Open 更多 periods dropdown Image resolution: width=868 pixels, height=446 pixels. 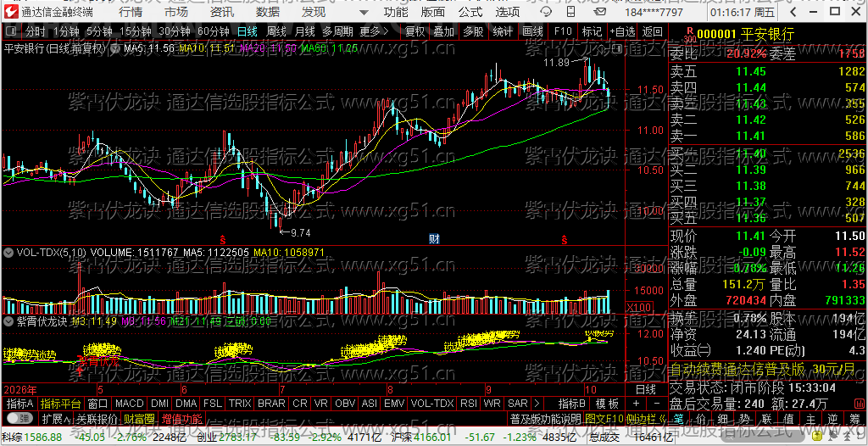(x=374, y=31)
